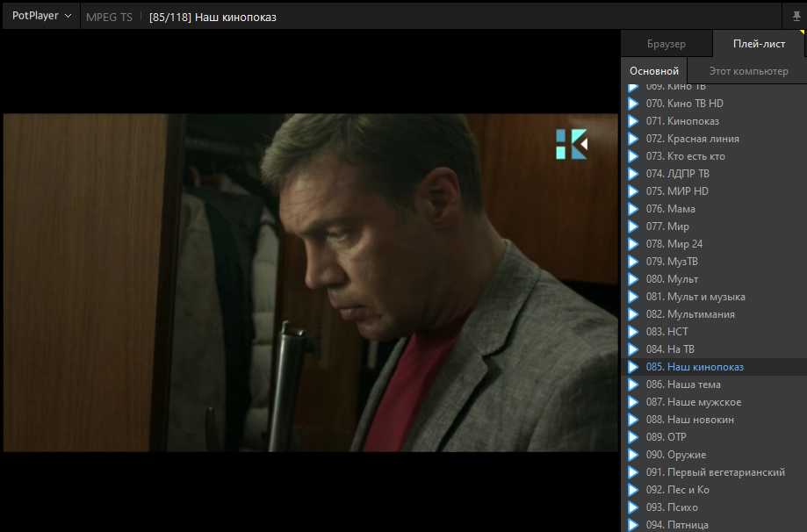Image resolution: width=807 pixels, height=532 pixels.
Task: Click the play icon beside 070. Кино ТВ HD
Action: click(x=633, y=104)
